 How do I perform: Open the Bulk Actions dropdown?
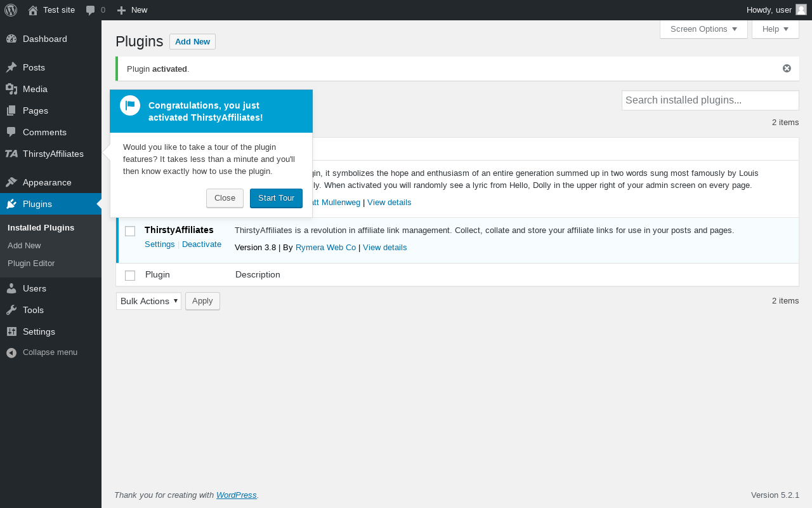(148, 301)
